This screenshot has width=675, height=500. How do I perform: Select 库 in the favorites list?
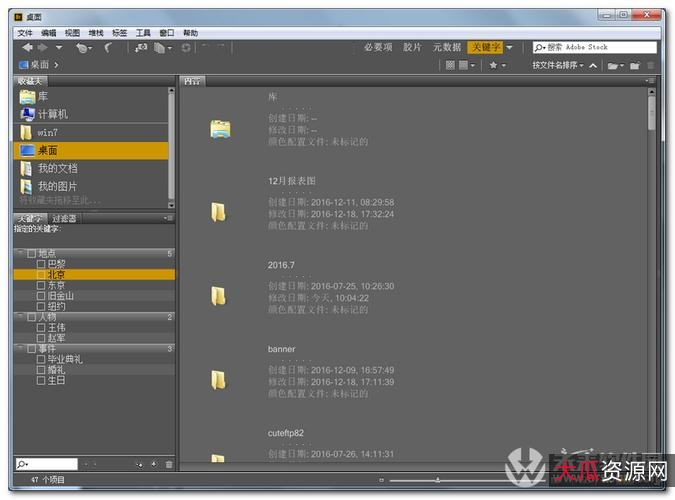pos(90,96)
